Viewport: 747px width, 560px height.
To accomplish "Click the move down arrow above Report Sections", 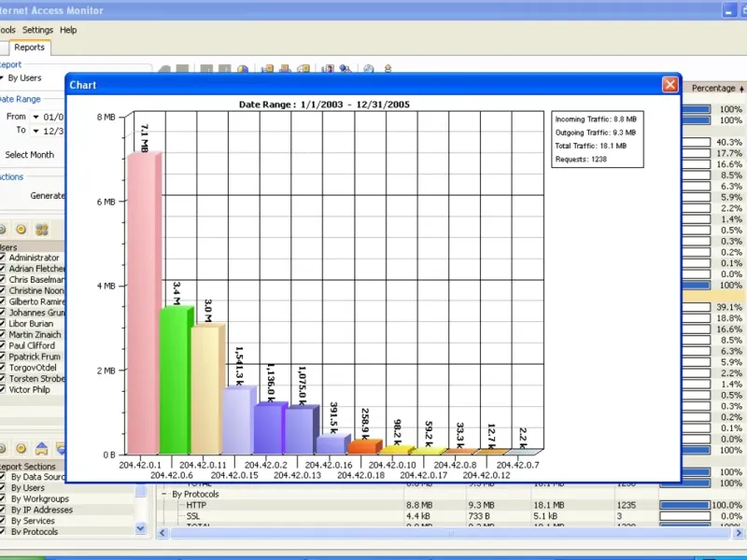I will [x=61, y=448].
